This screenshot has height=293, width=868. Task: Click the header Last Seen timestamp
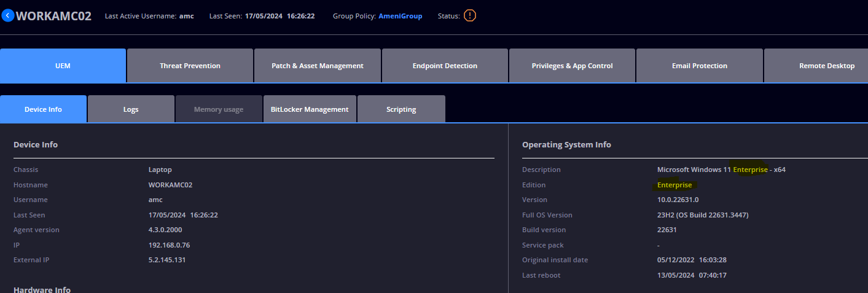(x=280, y=16)
